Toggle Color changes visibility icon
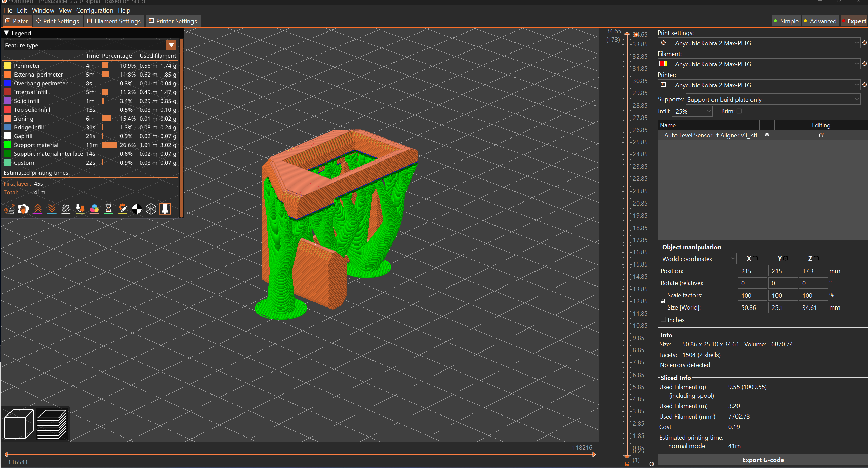Image resolution: width=868 pixels, height=468 pixels. 94,209
